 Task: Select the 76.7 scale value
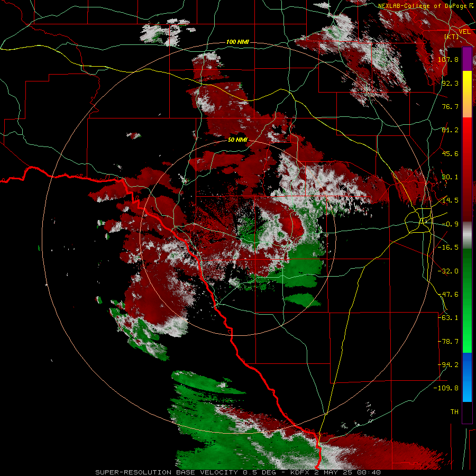450,106
